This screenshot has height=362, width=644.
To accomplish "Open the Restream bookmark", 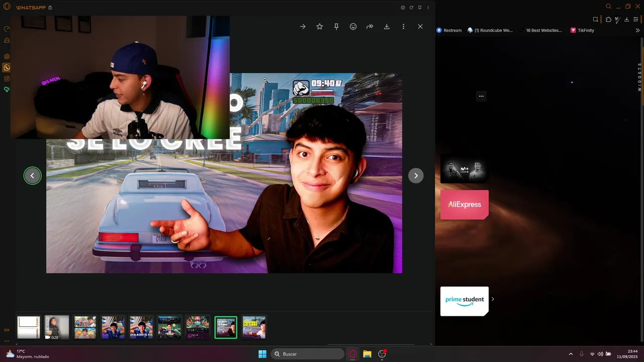I will pyautogui.click(x=449, y=30).
